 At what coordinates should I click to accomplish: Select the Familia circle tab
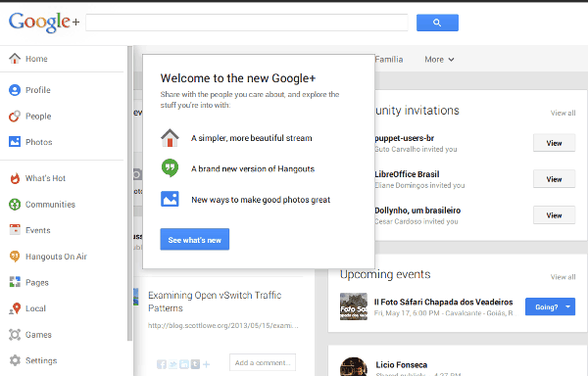(x=389, y=59)
